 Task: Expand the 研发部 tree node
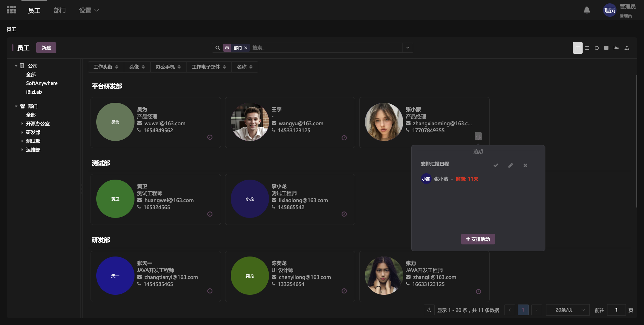coord(22,132)
